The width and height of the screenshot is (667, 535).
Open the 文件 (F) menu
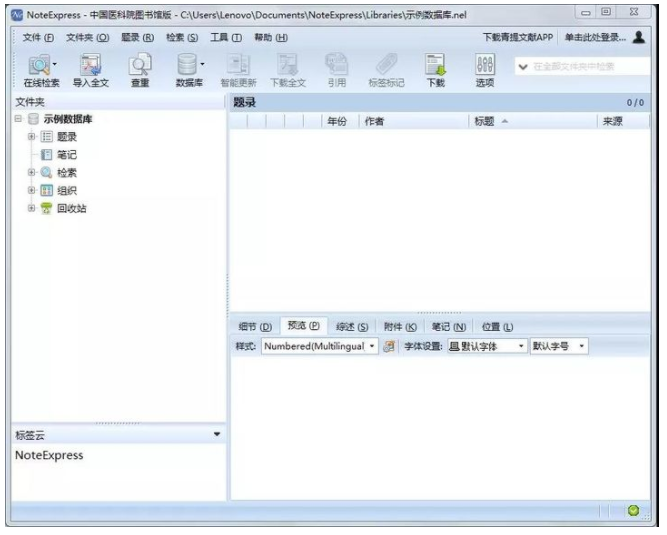38,37
